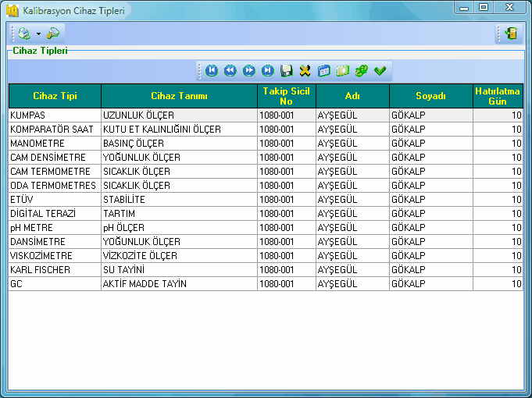Screen dimensions: 532x398
Task: Click 1080-001 in the KUMPAS row
Action: [287, 115]
